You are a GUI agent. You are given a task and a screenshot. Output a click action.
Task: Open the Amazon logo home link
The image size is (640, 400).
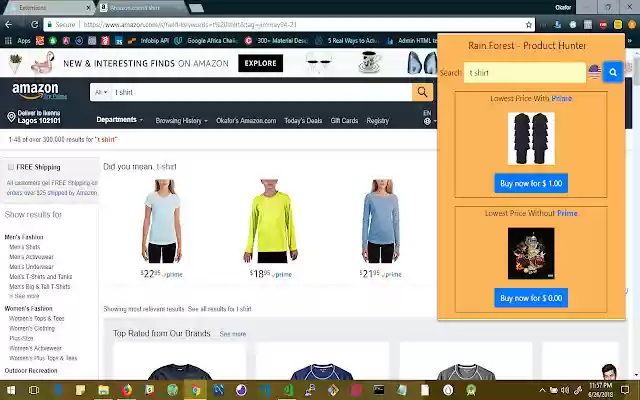coord(36,91)
